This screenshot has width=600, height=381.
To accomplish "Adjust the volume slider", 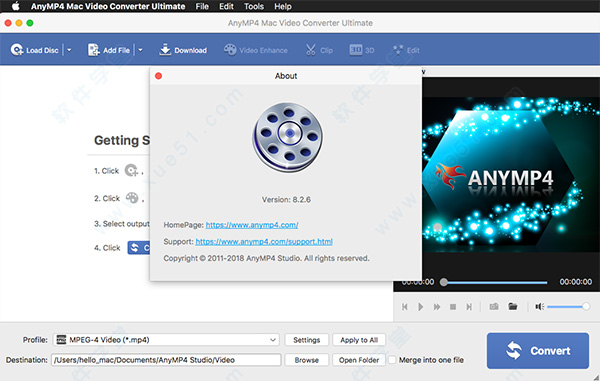I will [569, 306].
